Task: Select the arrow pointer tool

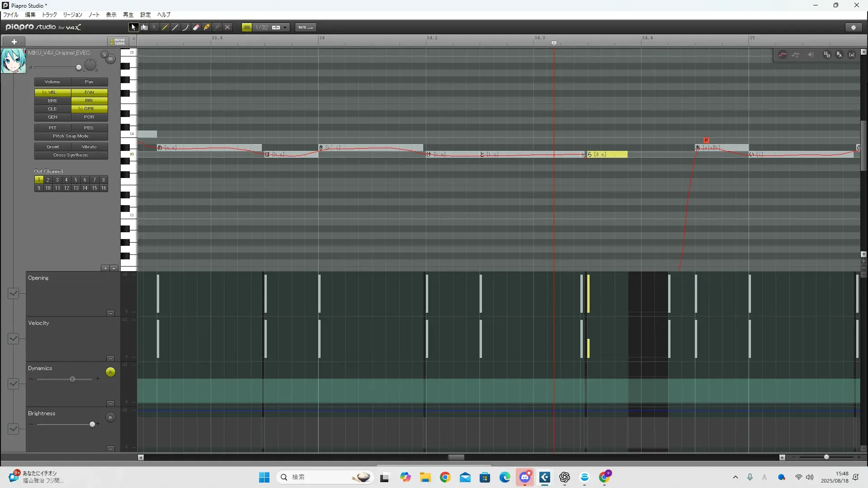Action: coord(133,28)
